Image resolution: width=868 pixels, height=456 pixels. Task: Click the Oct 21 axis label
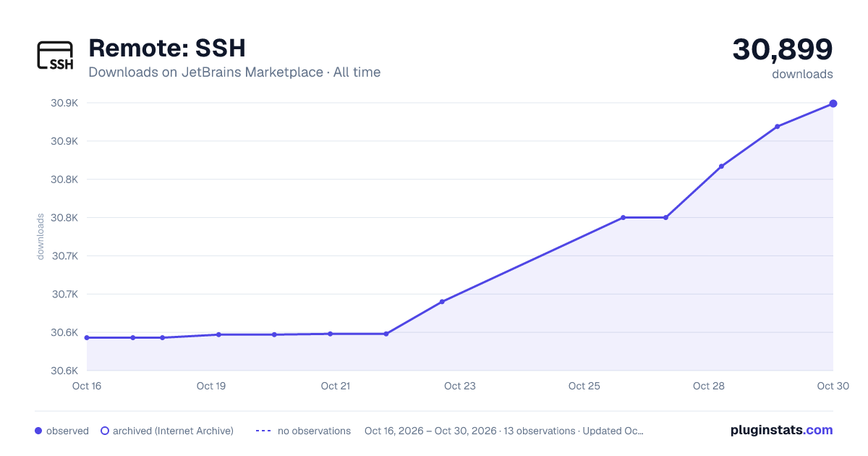(336, 386)
